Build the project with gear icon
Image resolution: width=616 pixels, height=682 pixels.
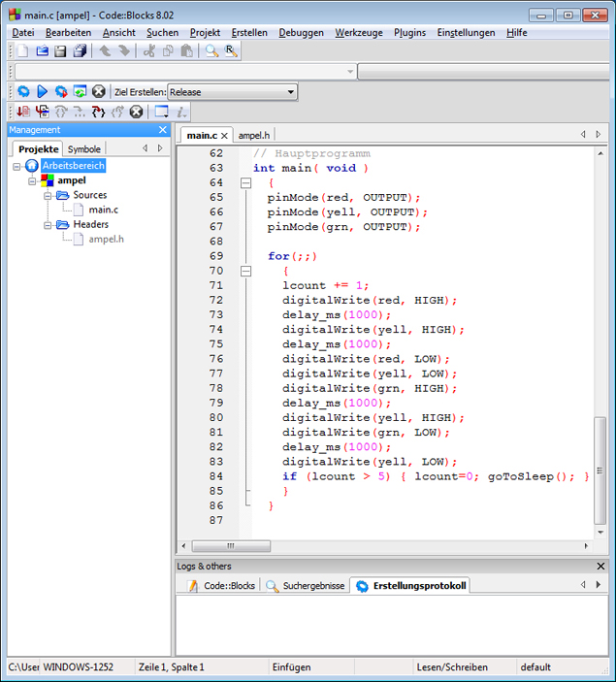tap(23, 92)
